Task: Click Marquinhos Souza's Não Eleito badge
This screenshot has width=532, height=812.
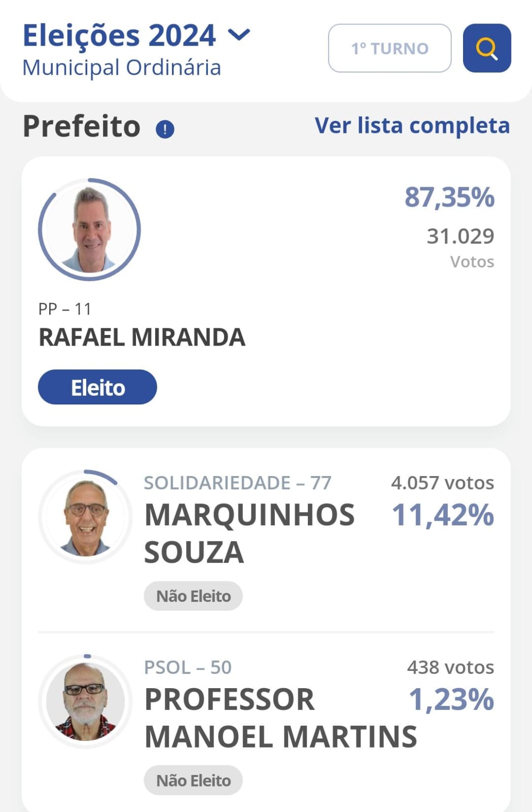Action: pos(193,596)
